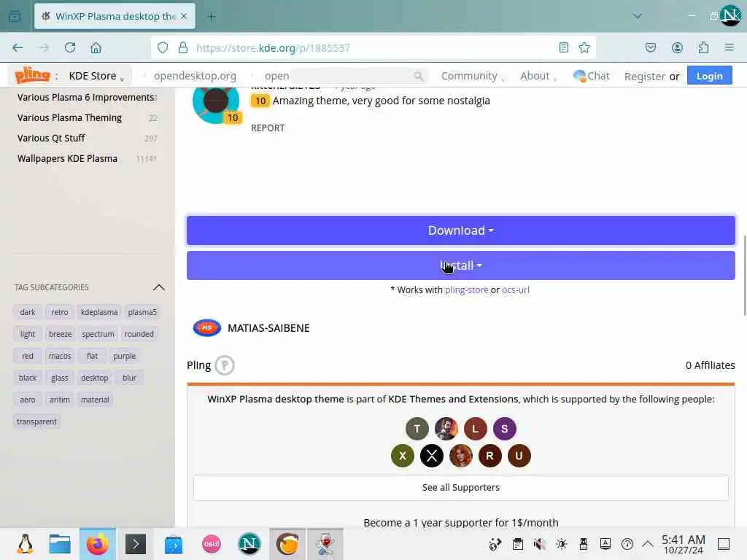Click the MATIAS-SAIBENE author name
The width and height of the screenshot is (747, 560).
point(268,328)
